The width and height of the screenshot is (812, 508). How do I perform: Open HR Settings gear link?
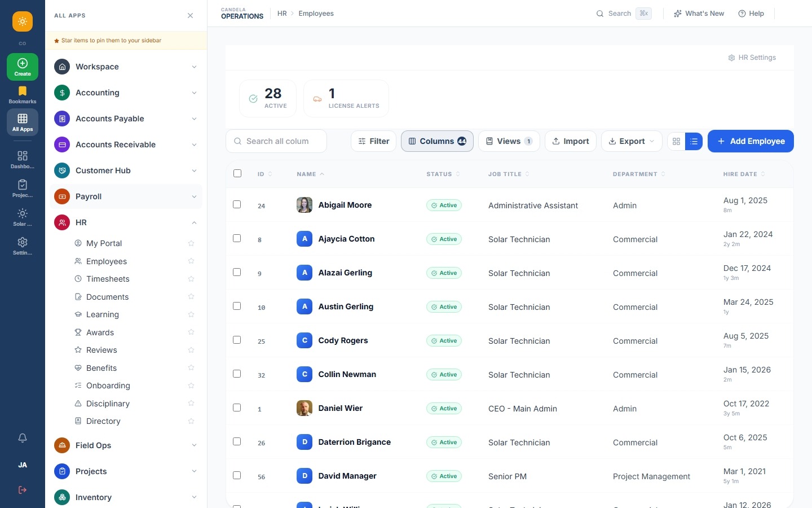[752, 58]
